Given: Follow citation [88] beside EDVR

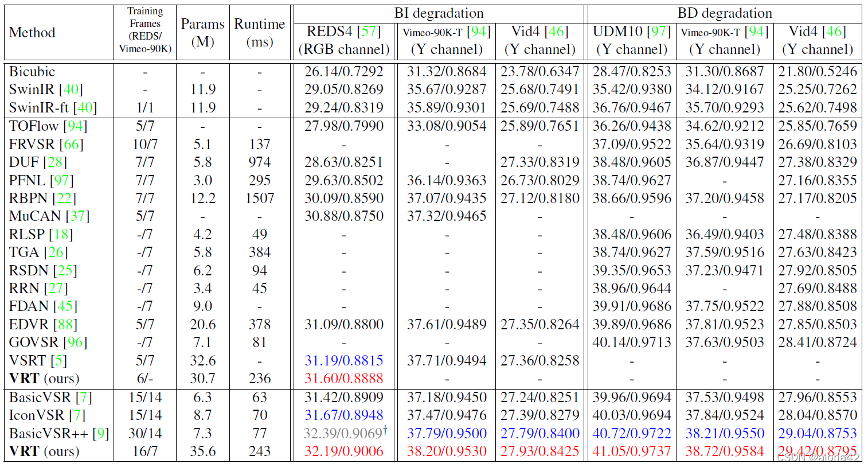Looking at the screenshot, I should 65,325.
